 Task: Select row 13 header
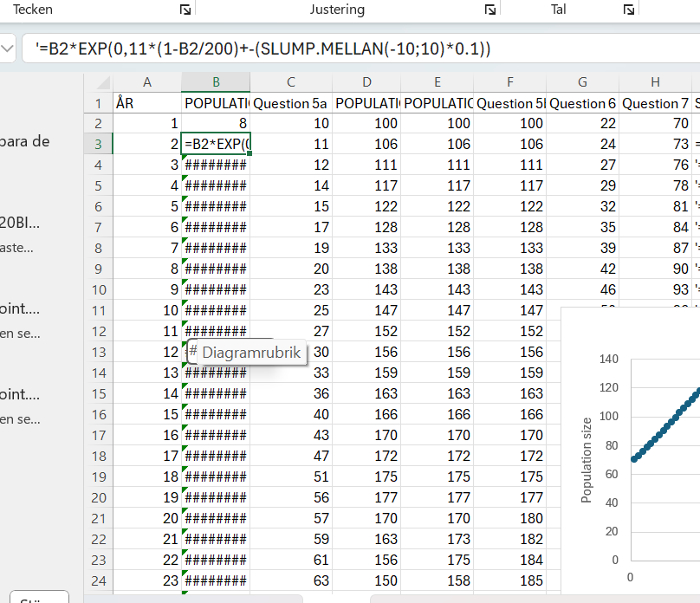(x=98, y=352)
